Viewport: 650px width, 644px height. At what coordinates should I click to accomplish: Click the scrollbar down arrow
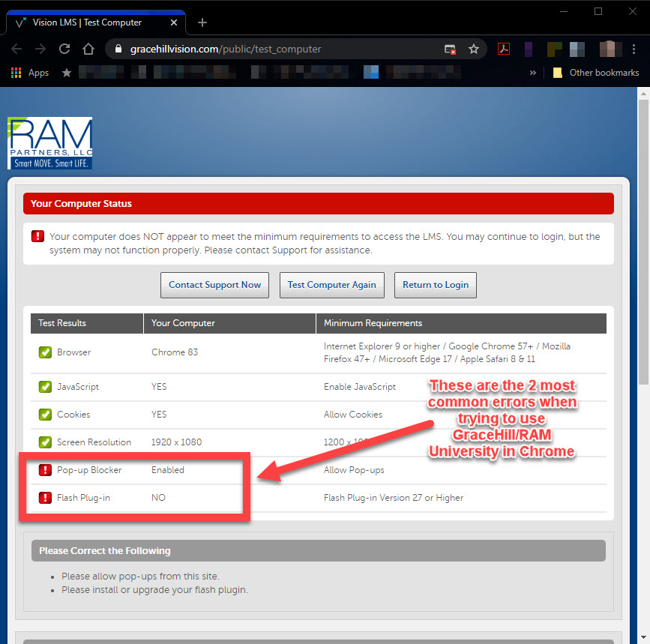pos(643,637)
